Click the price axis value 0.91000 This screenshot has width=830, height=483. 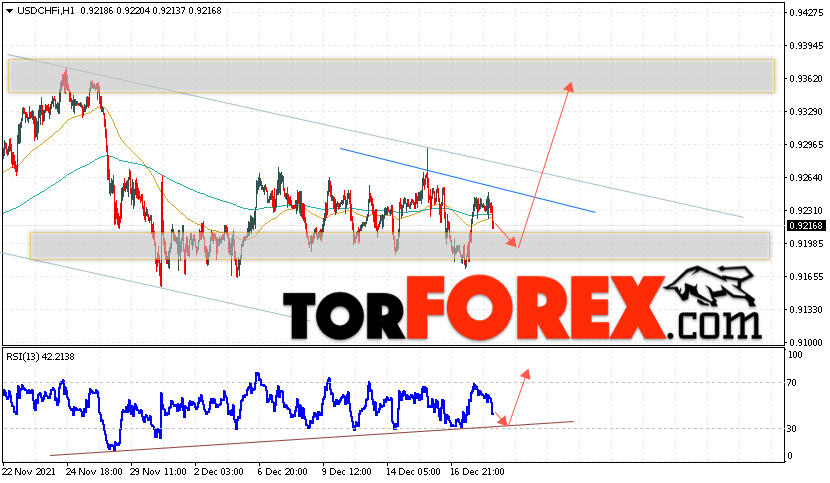(x=806, y=342)
